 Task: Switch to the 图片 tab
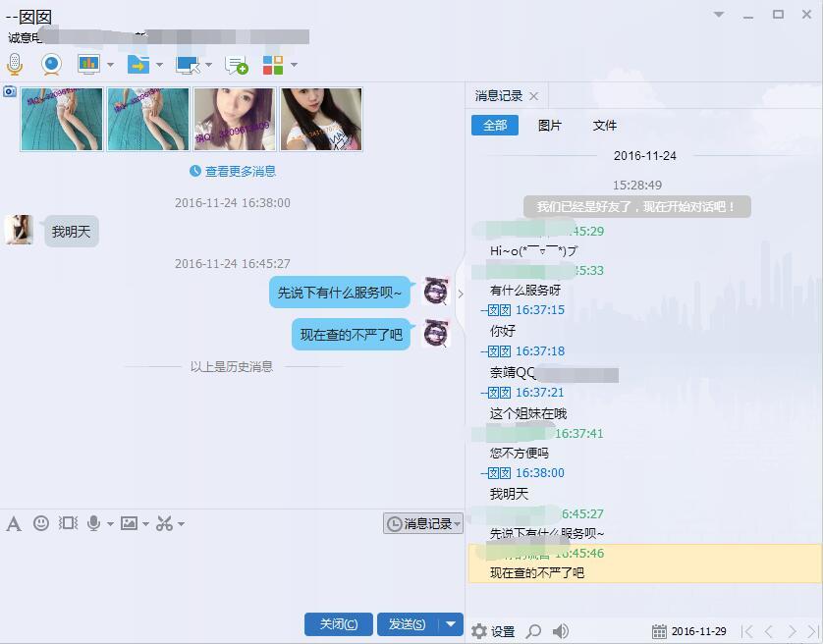click(x=550, y=126)
